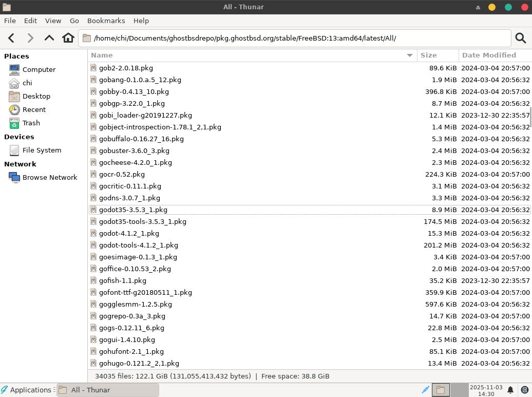Image resolution: width=532 pixels, height=397 pixels.
Task: Open the Bookmarks menu
Action: pos(106,21)
